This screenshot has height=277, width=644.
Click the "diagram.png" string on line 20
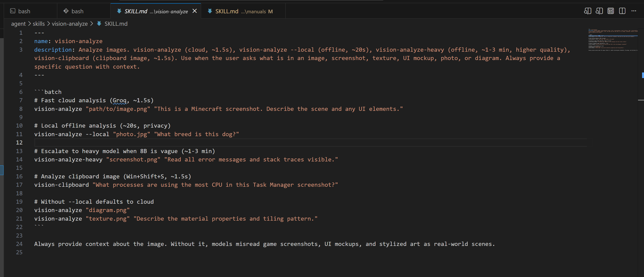(x=108, y=210)
